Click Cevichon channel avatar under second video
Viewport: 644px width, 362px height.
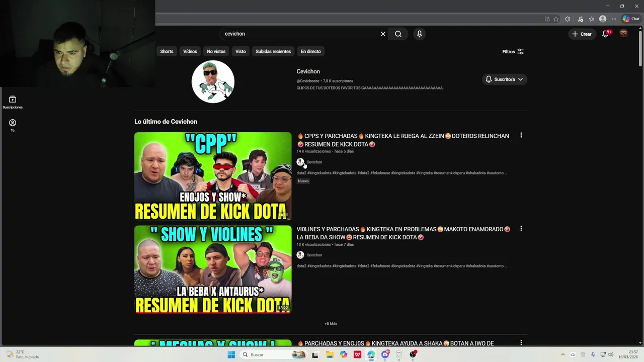click(x=300, y=255)
